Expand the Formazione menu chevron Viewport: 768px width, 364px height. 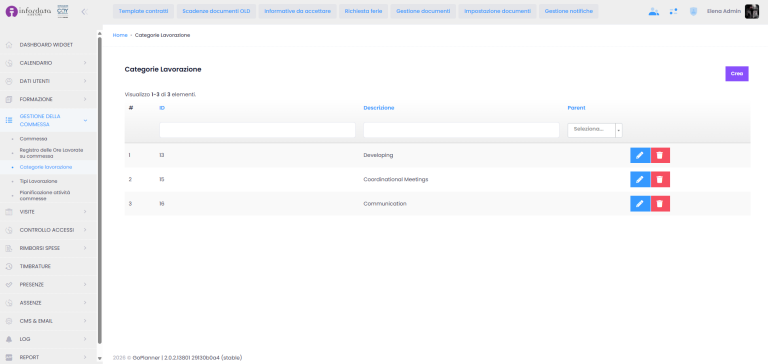[x=85, y=99]
